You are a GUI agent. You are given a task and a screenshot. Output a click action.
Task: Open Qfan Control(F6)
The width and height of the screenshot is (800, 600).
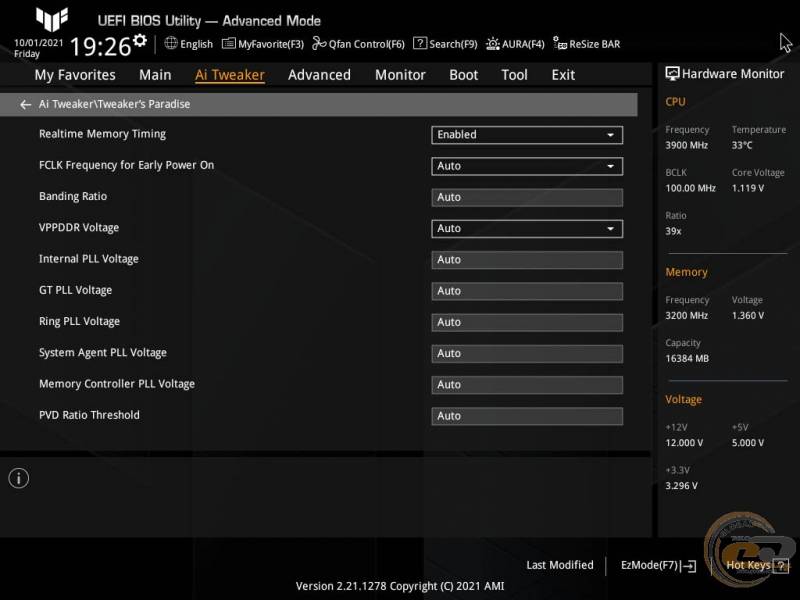pyautogui.click(x=358, y=44)
